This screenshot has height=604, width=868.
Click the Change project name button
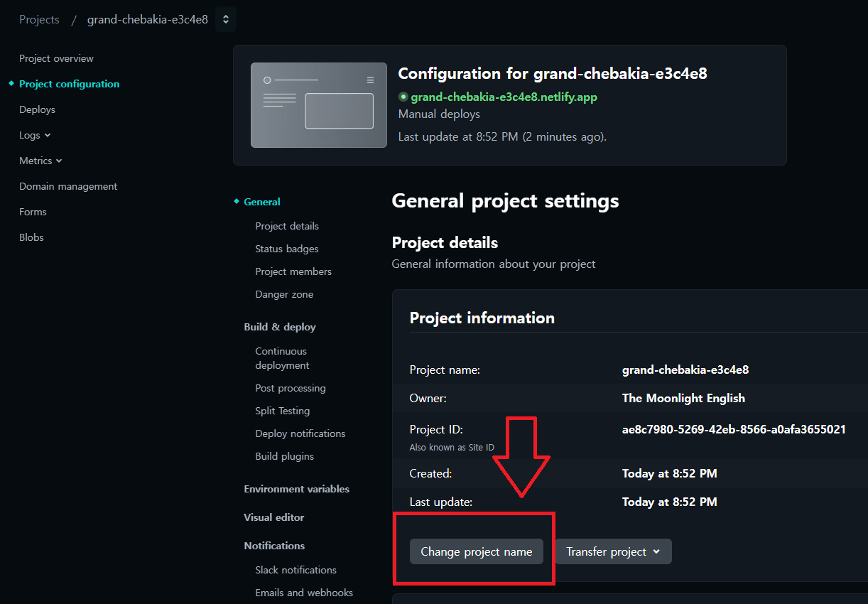coord(477,551)
